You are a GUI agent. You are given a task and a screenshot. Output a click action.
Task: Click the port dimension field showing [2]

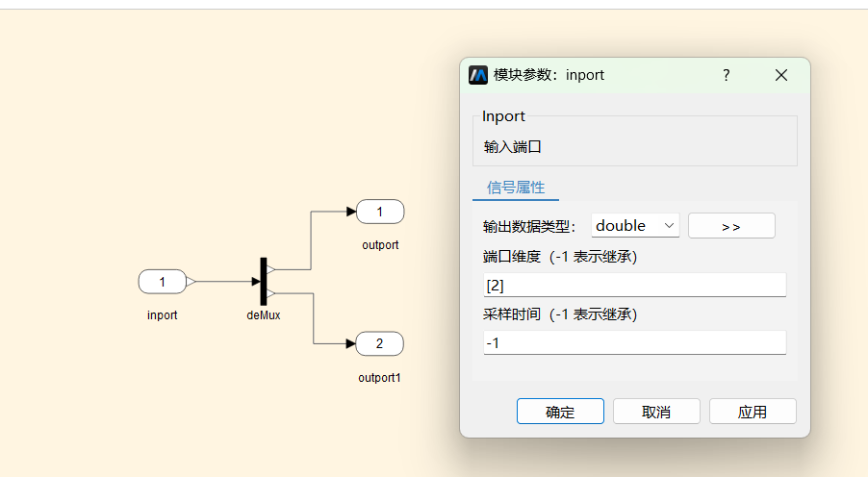click(x=634, y=285)
